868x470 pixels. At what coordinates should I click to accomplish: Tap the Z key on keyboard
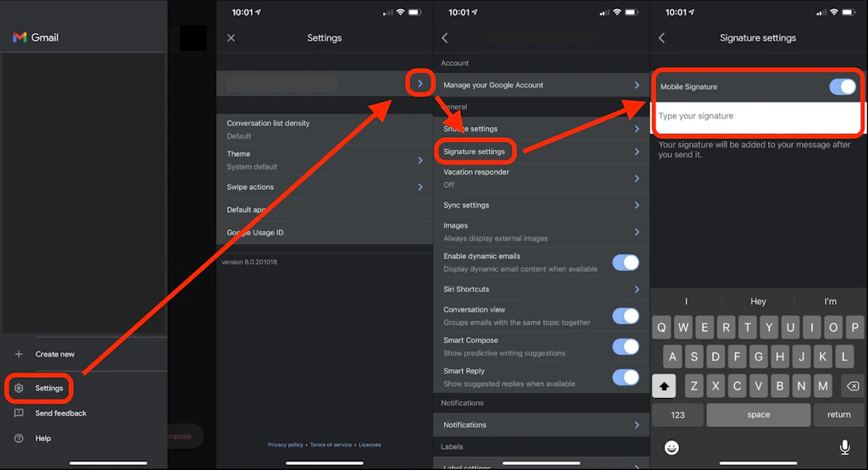(x=694, y=386)
